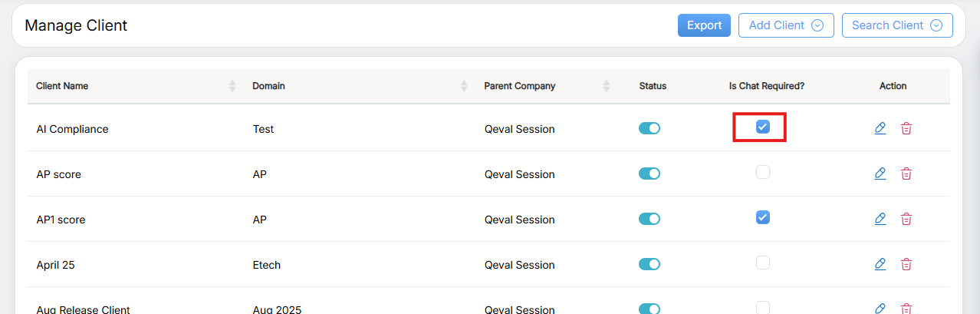Edit the AI Compliance client
Image resolution: width=980 pixels, height=314 pixels.
coord(880,128)
